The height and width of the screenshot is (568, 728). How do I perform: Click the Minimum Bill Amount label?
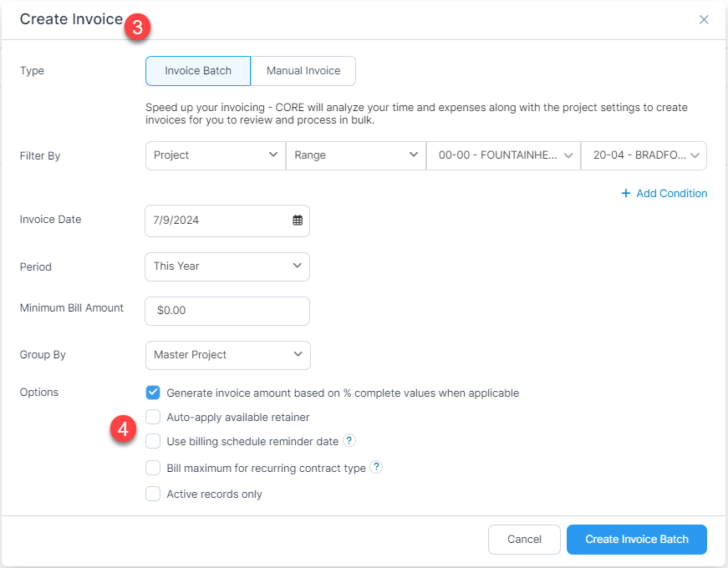(72, 308)
